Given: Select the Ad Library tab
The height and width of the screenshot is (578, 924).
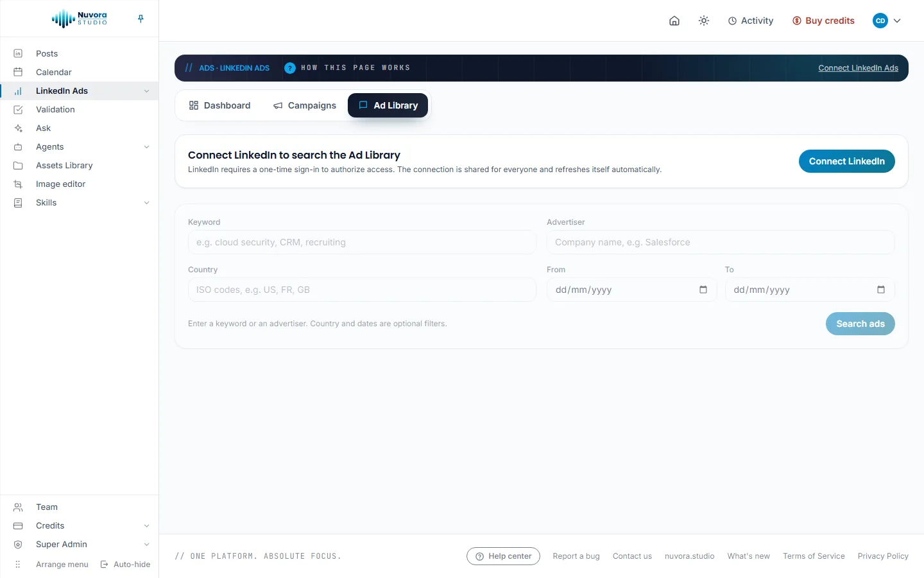Looking at the screenshot, I should 388,105.
